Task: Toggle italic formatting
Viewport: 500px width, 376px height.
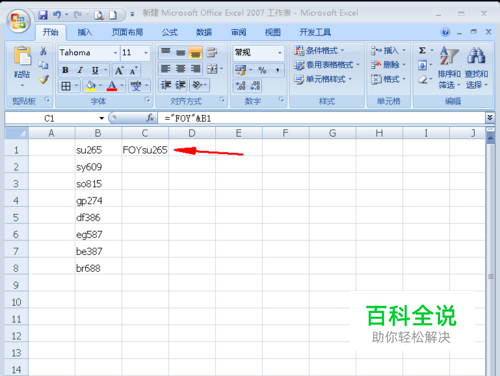Action: [x=80, y=70]
